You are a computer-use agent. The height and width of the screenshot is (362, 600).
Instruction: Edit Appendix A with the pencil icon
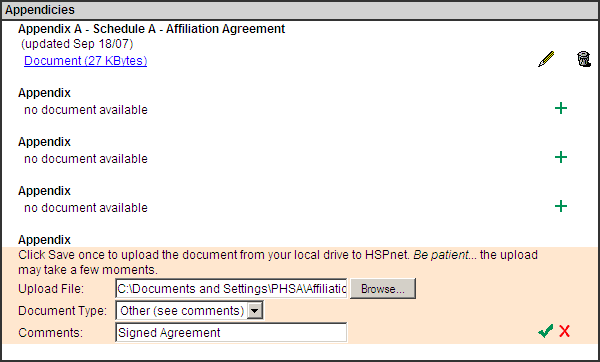(x=546, y=59)
